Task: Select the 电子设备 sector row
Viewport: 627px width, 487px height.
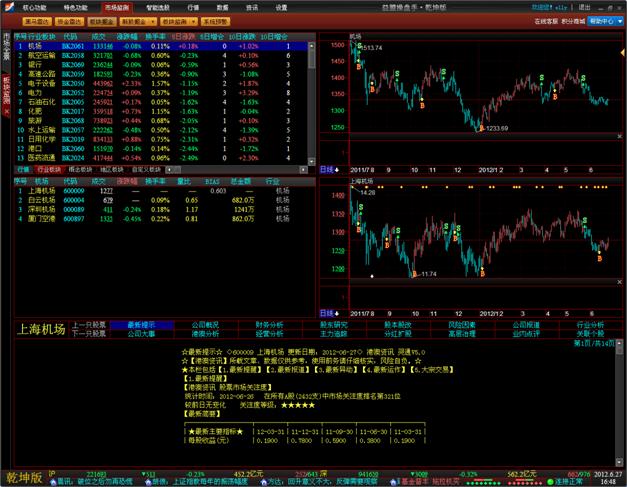Action: 161,84
